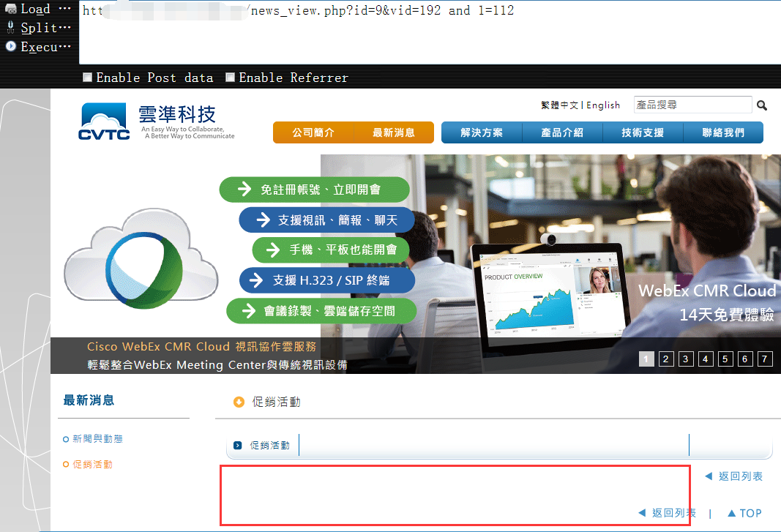Switch language to English
This screenshot has width=781, height=532.
tap(603, 105)
